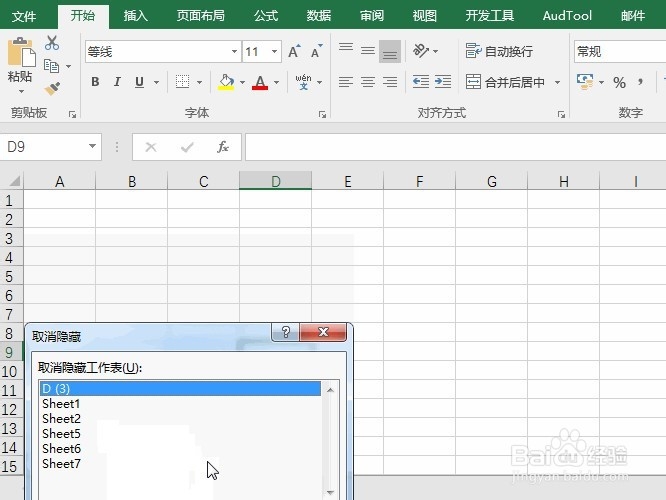
Task: Increase font size with large A
Action: [x=294, y=51]
